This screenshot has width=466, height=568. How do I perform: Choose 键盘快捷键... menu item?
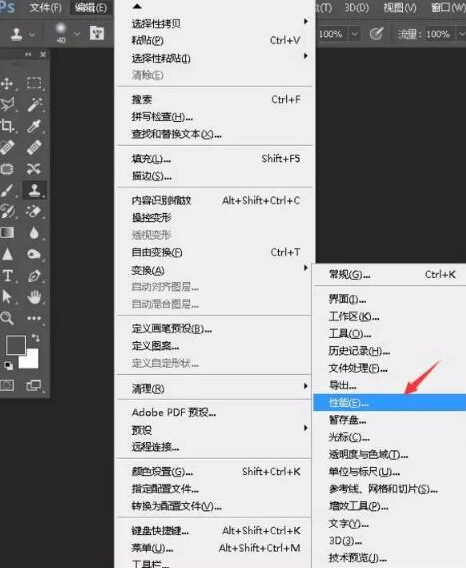point(215,531)
